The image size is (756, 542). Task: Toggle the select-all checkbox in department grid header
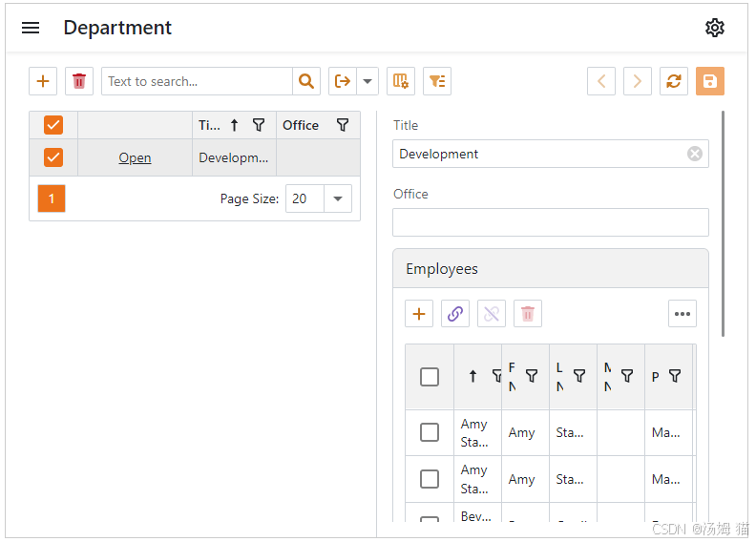53,125
